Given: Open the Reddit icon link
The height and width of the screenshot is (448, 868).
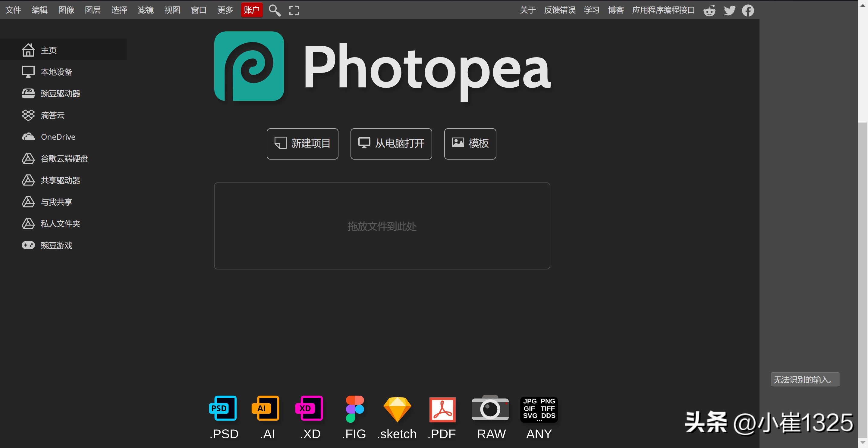Looking at the screenshot, I should [709, 10].
